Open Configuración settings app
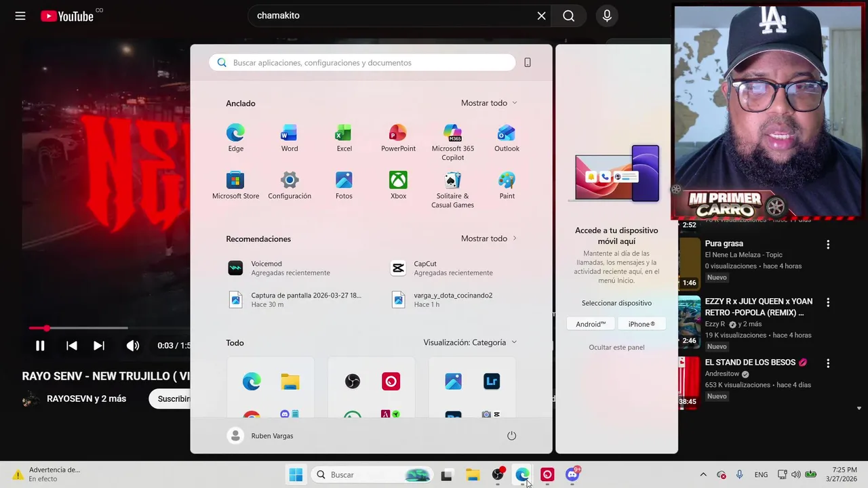This screenshot has height=488, width=868. coord(290,186)
